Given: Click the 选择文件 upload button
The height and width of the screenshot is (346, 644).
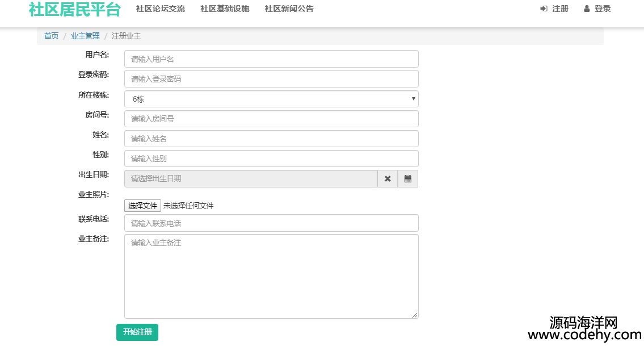Looking at the screenshot, I should pyautogui.click(x=142, y=206).
